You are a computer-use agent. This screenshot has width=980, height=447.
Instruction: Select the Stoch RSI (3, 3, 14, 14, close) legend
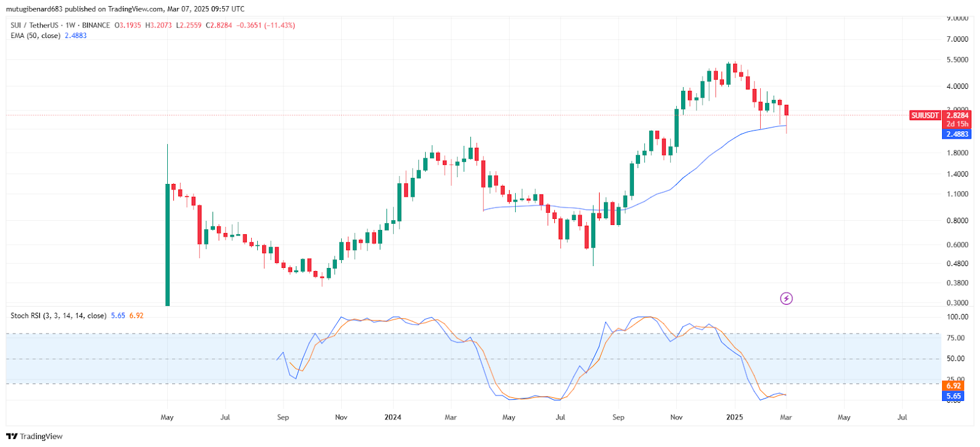click(x=58, y=316)
